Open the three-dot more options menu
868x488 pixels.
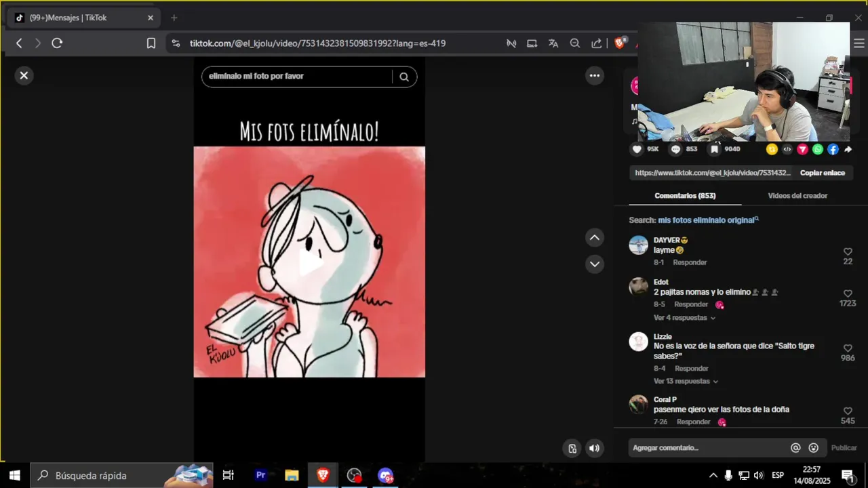click(595, 75)
